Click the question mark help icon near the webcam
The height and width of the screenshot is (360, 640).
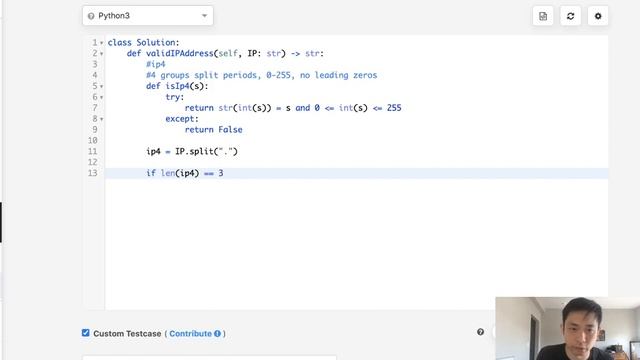[480, 332]
